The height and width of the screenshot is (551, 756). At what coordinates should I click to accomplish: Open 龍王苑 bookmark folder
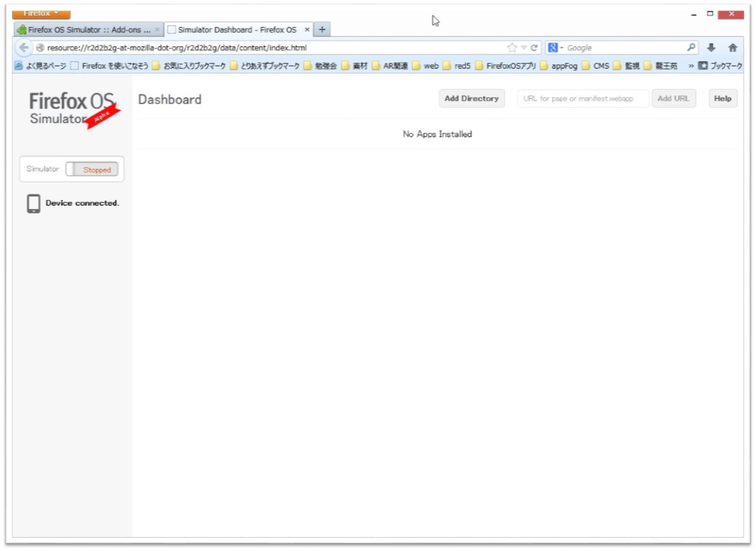pos(660,66)
